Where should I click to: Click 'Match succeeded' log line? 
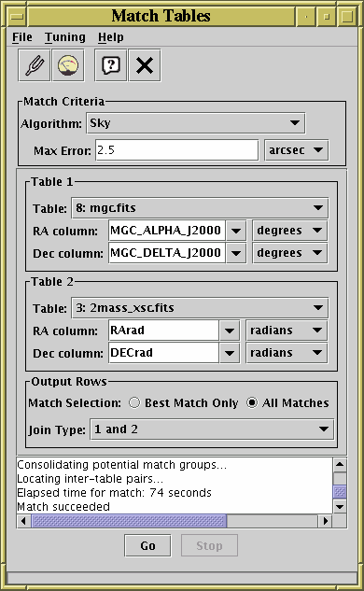coord(63,507)
